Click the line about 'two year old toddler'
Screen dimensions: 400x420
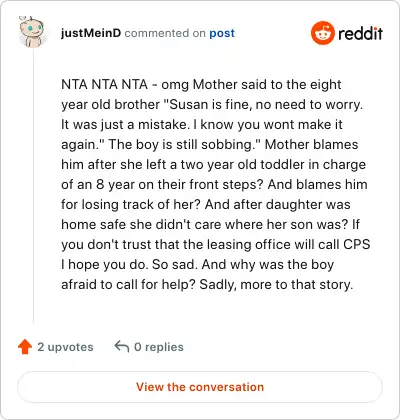214,164
